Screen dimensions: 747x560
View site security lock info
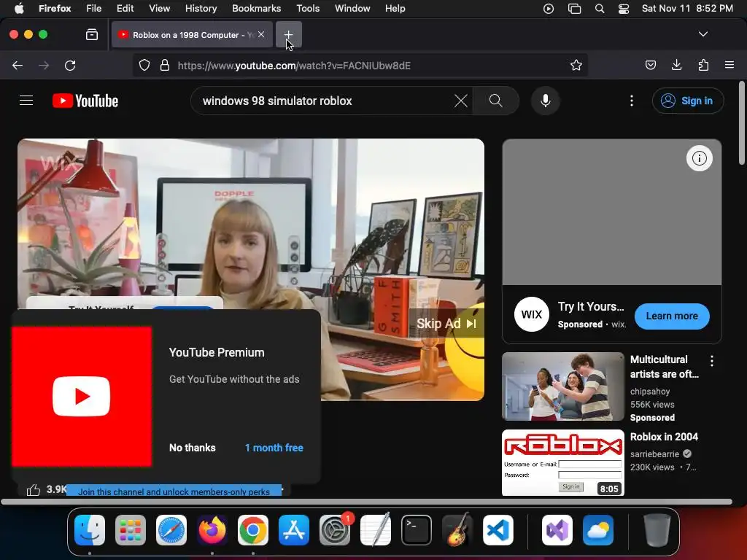[x=165, y=65]
